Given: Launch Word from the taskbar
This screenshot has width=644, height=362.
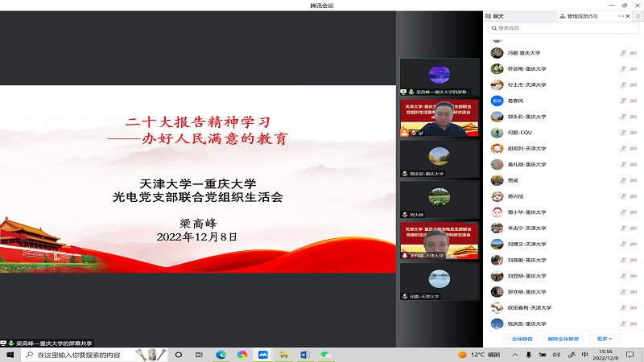Looking at the screenshot, I should pos(304,354).
